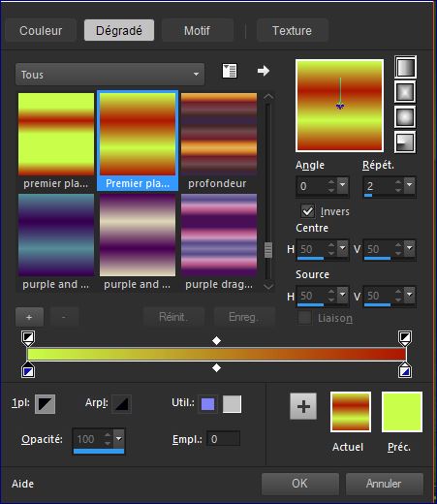Select the profondeur gradient thumbnail

[x=219, y=134]
